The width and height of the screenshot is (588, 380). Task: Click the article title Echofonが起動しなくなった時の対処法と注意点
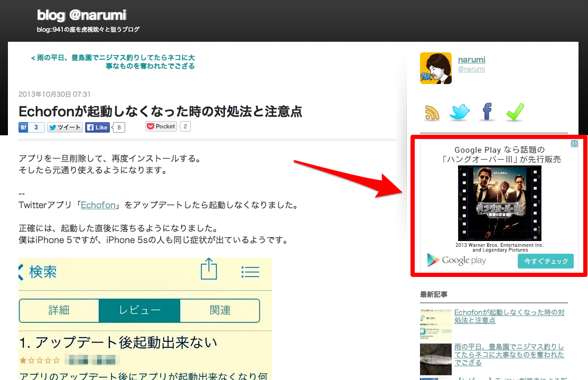[x=161, y=112]
